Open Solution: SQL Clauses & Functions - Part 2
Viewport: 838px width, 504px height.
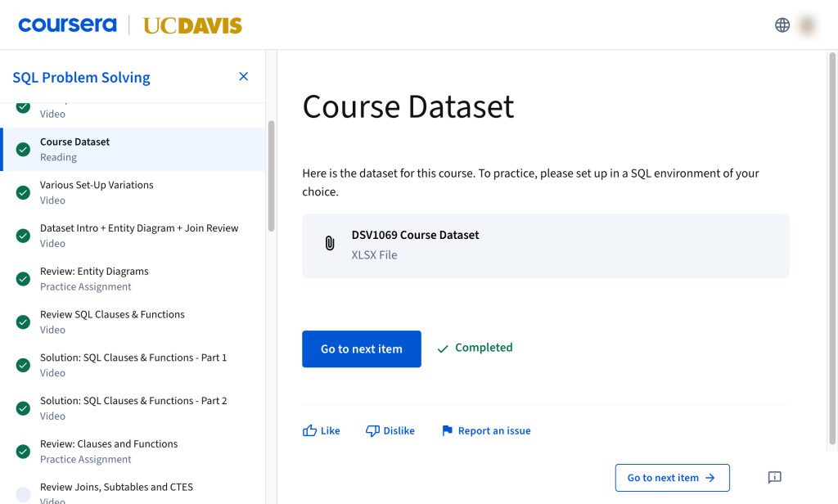pos(134,408)
